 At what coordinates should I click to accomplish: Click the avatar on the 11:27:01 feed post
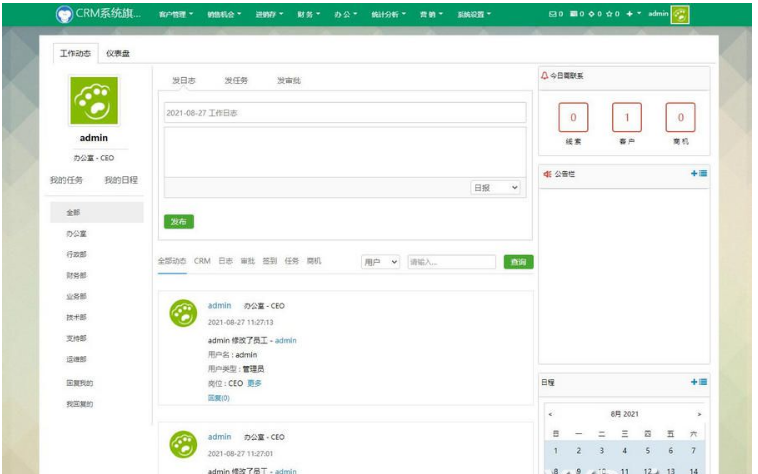pos(183,445)
